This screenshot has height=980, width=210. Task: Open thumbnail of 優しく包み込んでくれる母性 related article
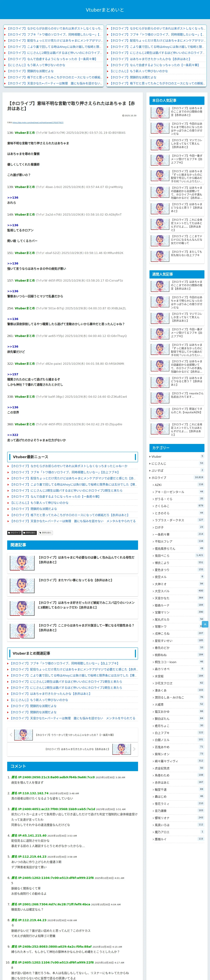tap(22, 563)
